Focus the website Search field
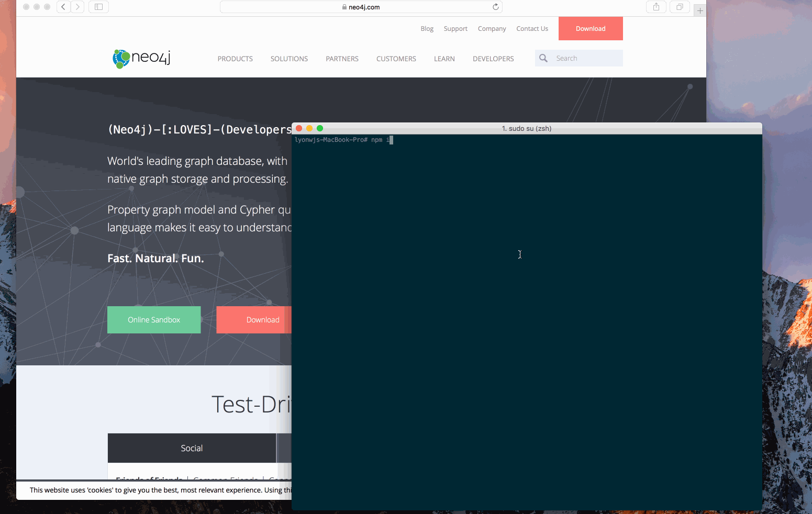The height and width of the screenshot is (514, 812). (579, 58)
